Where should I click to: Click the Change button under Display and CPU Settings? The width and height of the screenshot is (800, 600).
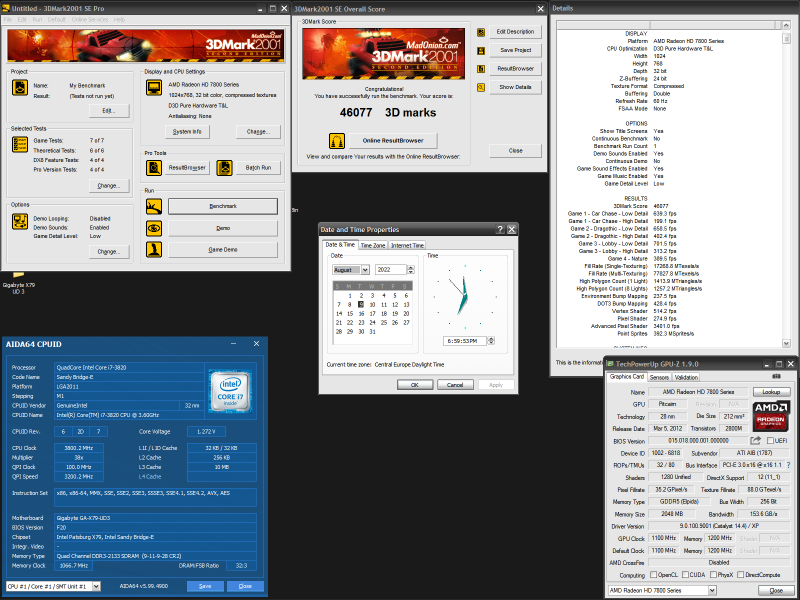coord(258,132)
